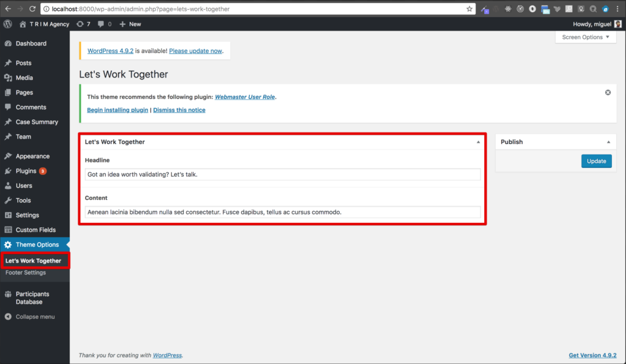Collapse the Publish metabox
This screenshot has width=626, height=364.
tap(608, 142)
